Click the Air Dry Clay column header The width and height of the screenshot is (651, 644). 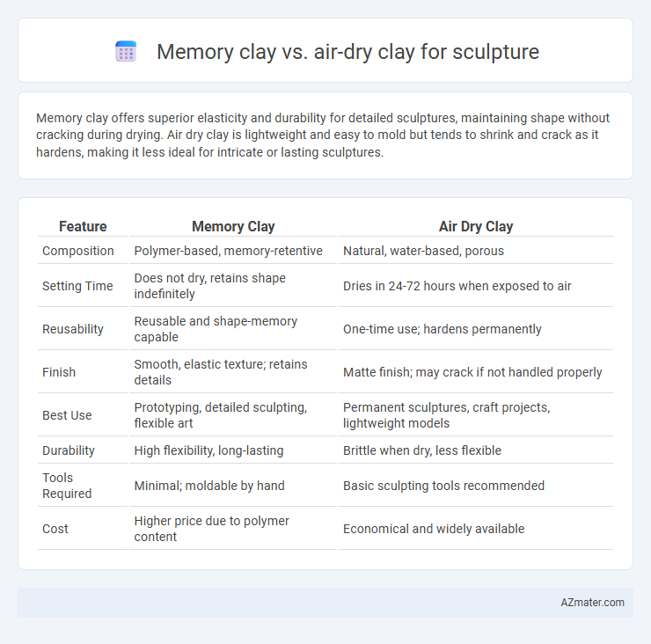coord(476,226)
